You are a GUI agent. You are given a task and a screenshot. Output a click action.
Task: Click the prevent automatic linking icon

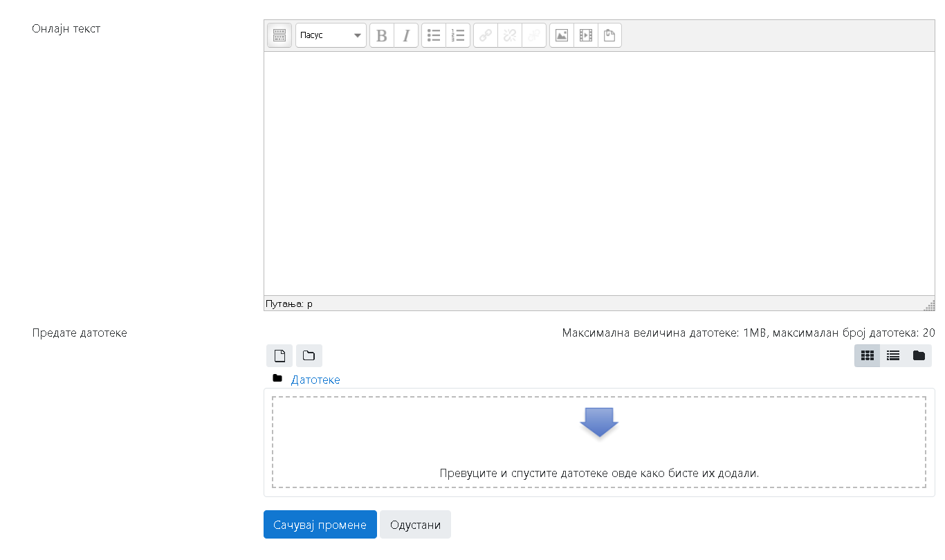[x=534, y=35]
